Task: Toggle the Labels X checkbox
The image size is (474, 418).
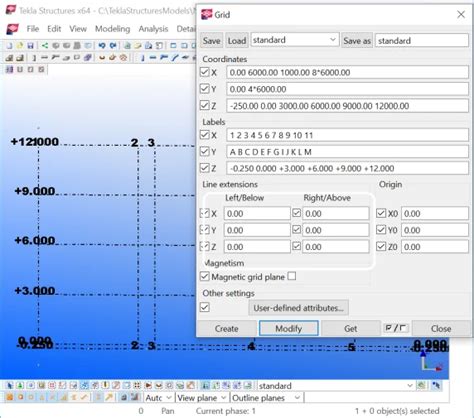Action: [x=205, y=135]
